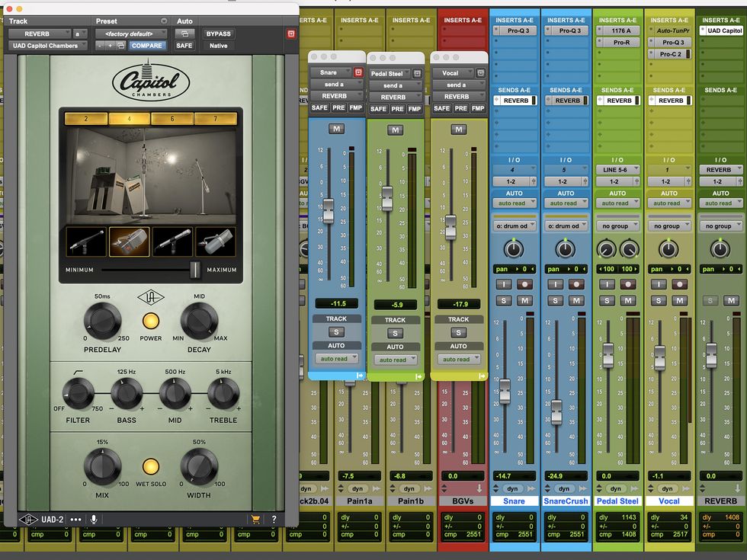Click the Universal Audio logo in UAD-2 bar
Screen dimensions: 747x560
click(28, 520)
